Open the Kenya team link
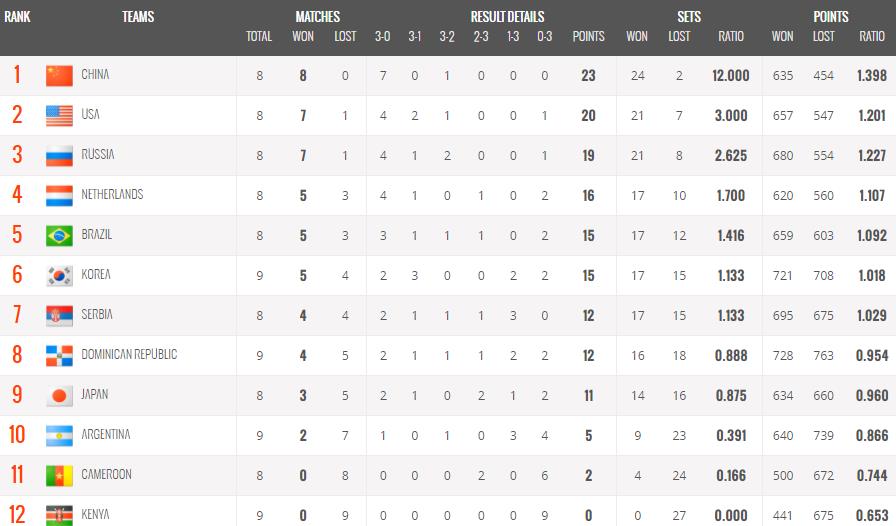The width and height of the screenshot is (896, 526). pos(95,515)
